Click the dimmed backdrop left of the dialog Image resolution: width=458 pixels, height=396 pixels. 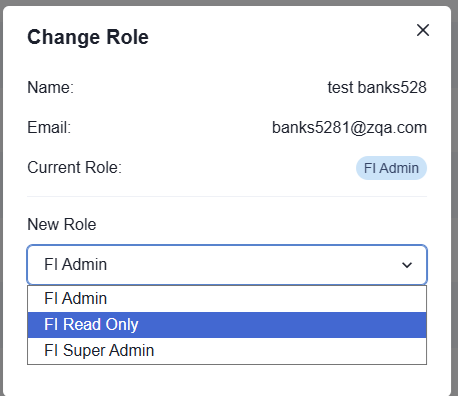click(x=1, y=200)
